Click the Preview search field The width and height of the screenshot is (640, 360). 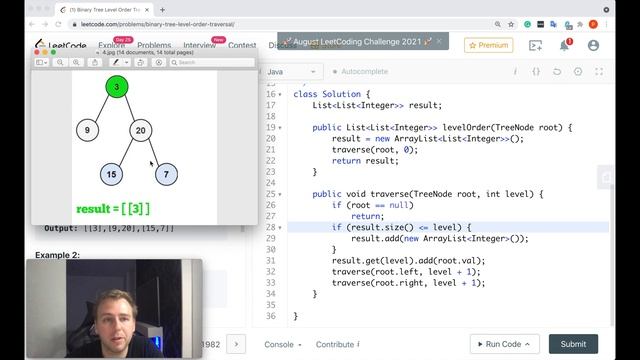(212, 62)
